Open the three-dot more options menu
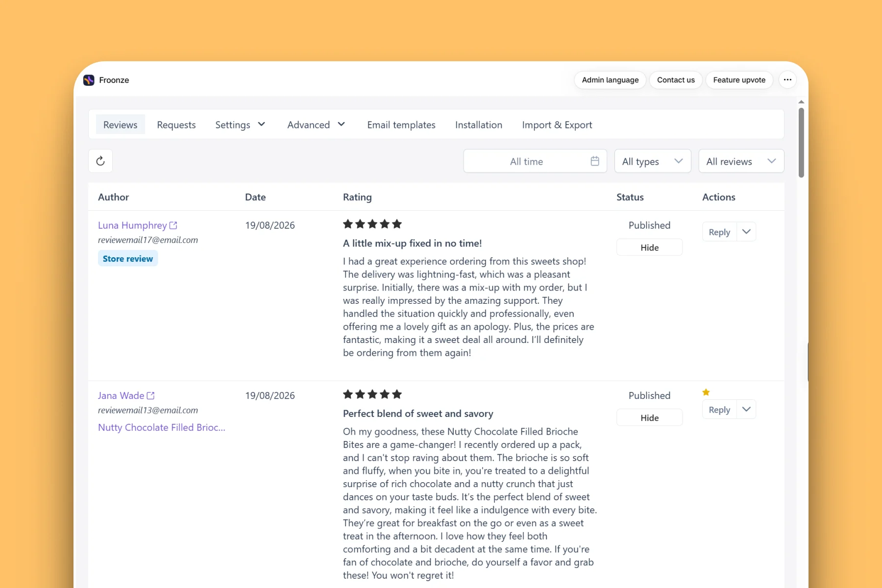The height and width of the screenshot is (588, 882). [787, 80]
